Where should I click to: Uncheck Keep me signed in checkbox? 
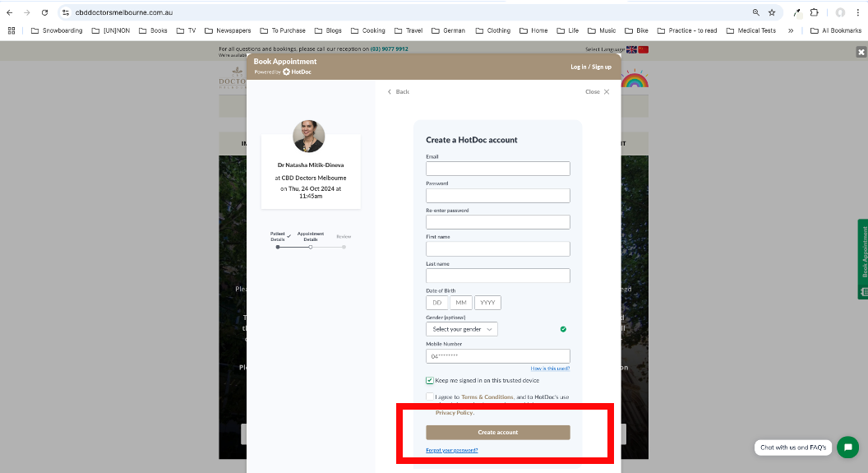[x=430, y=381]
